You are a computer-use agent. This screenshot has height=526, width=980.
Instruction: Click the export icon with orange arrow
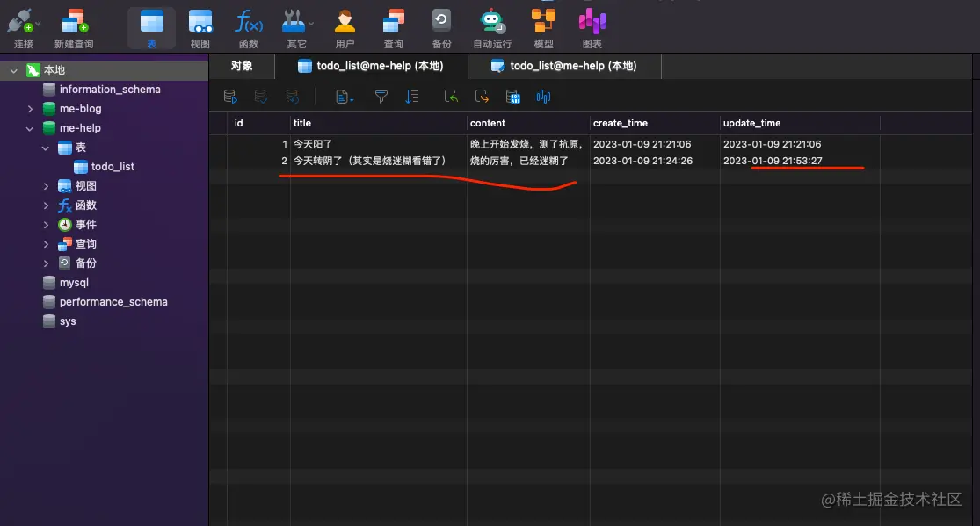pos(482,97)
